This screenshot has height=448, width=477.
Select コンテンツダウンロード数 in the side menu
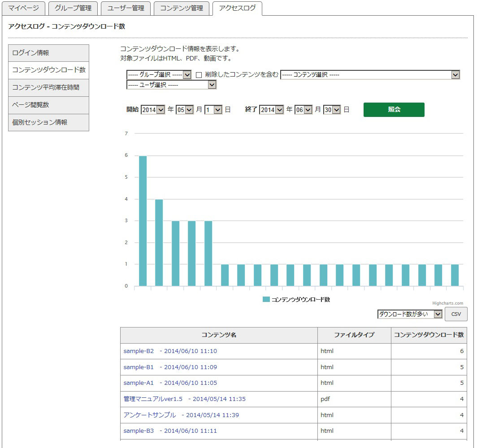(x=49, y=70)
